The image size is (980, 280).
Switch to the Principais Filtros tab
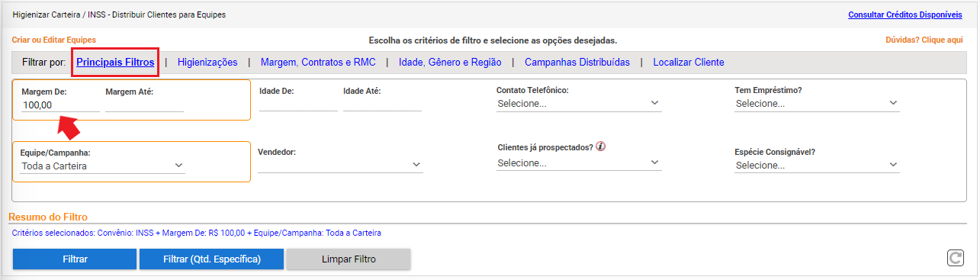click(115, 63)
